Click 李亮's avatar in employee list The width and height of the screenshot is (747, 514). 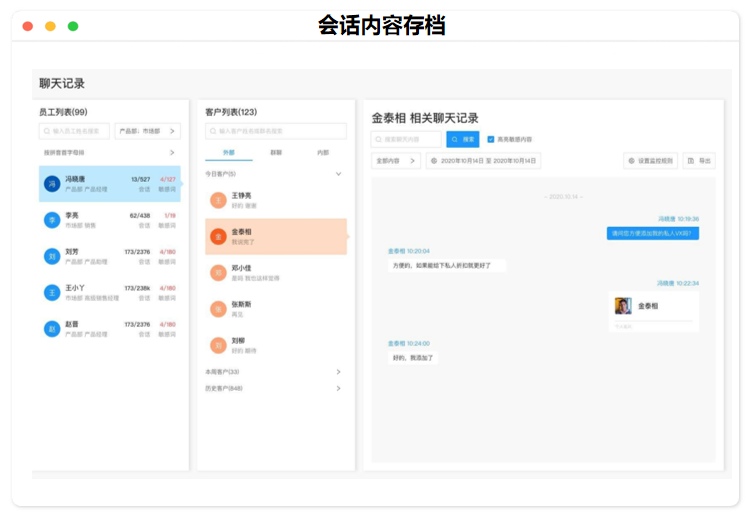click(51, 220)
